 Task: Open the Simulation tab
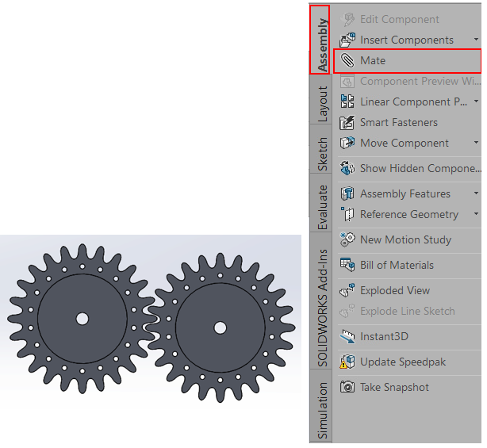[321, 406]
